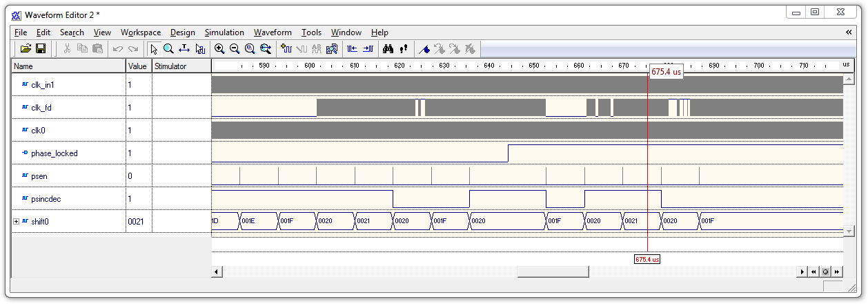868x304 pixels.
Task: Open the Tools menu
Action: pos(311,32)
